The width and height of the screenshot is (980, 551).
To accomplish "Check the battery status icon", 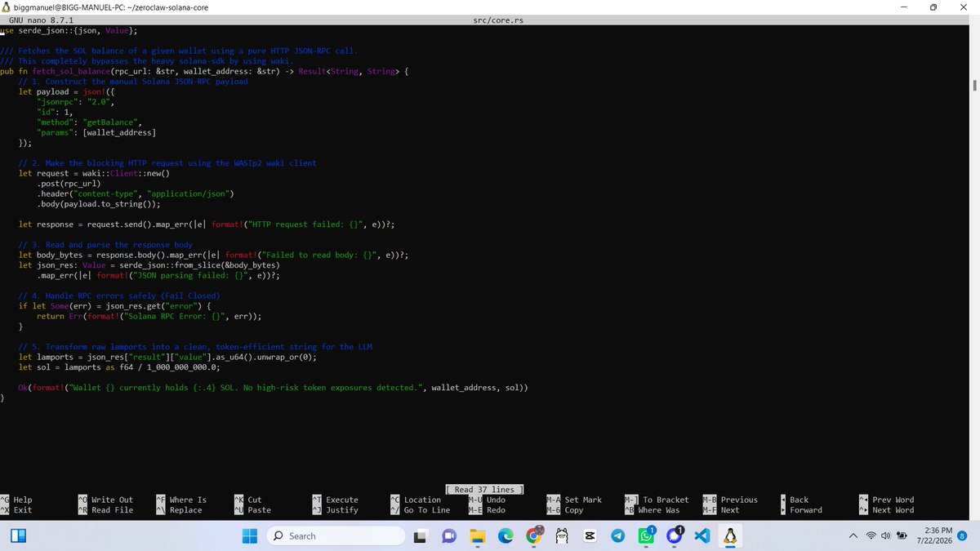I will (x=902, y=536).
